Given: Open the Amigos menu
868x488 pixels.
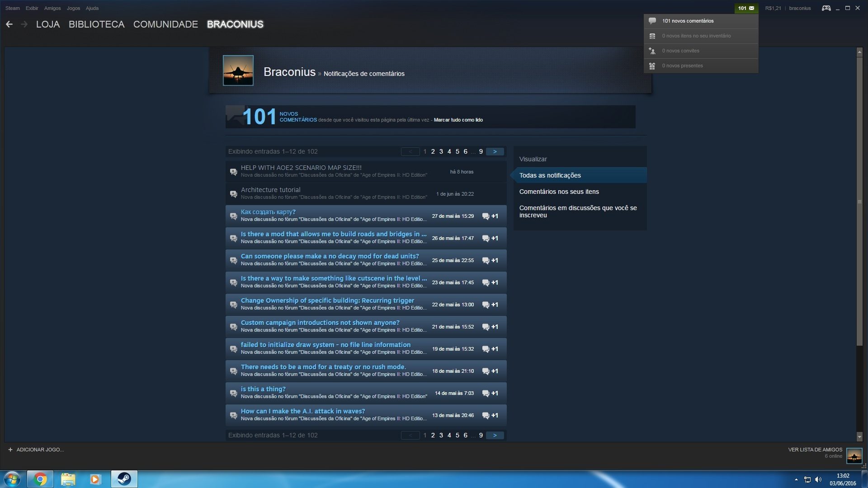Looking at the screenshot, I should 52,8.
